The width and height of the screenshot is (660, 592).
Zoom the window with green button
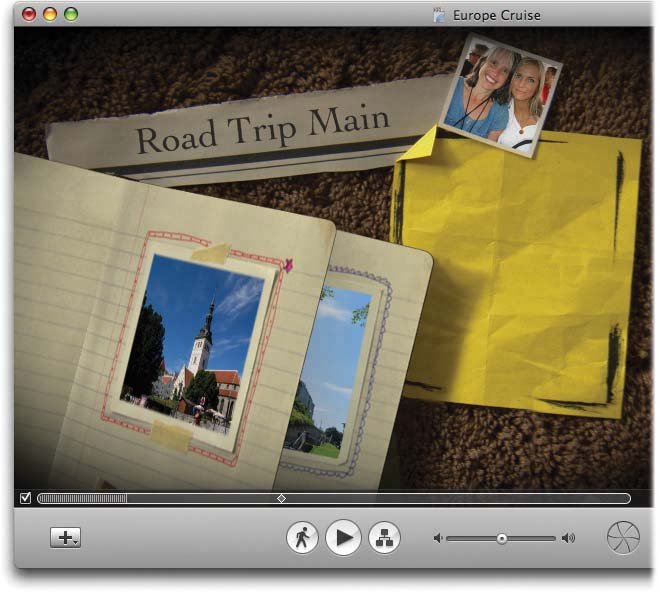pos(71,14)
